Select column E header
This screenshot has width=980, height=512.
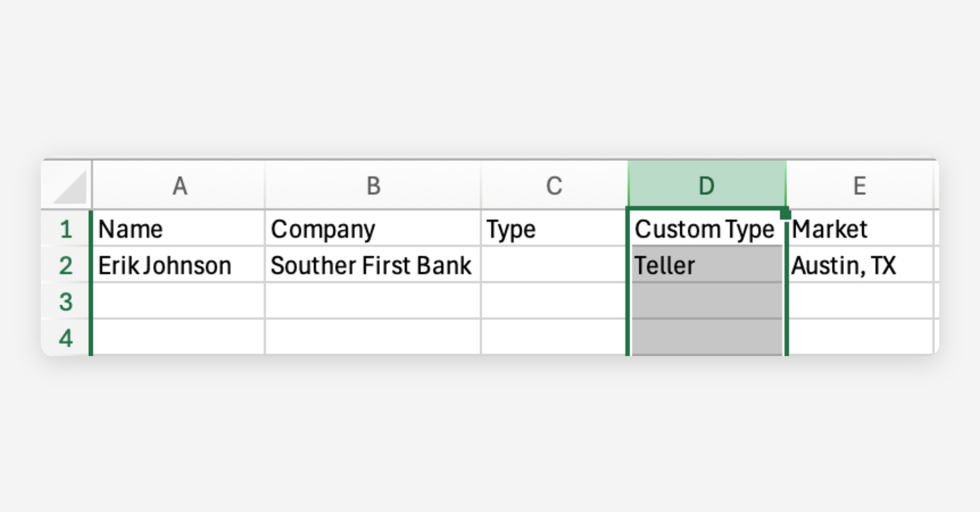coord(860,186)
